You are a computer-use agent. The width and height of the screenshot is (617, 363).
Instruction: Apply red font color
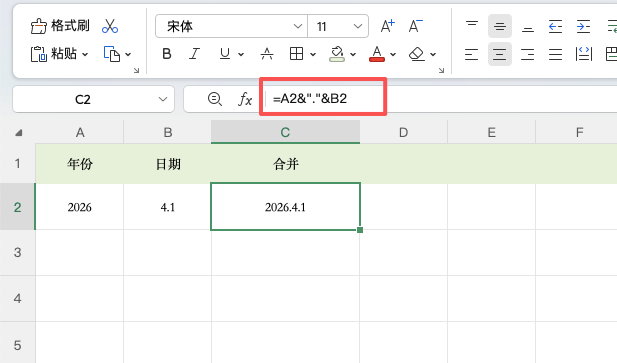pos(377,54)
